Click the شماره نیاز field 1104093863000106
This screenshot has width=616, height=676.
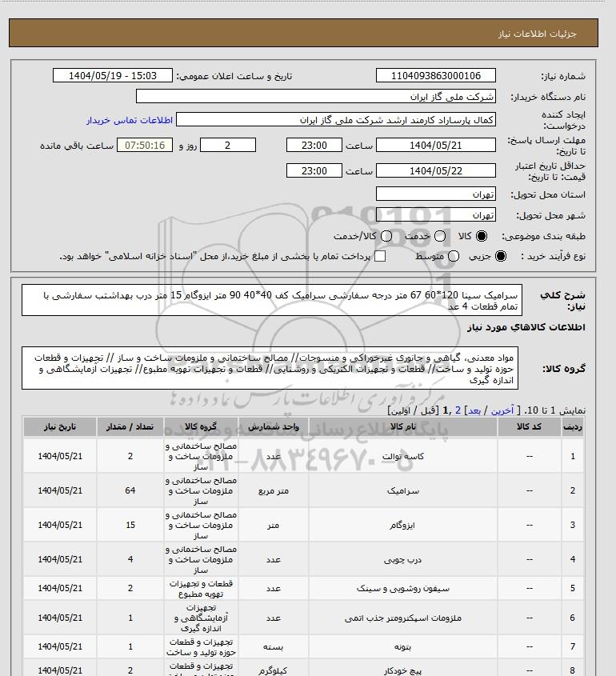click(436, 75)
